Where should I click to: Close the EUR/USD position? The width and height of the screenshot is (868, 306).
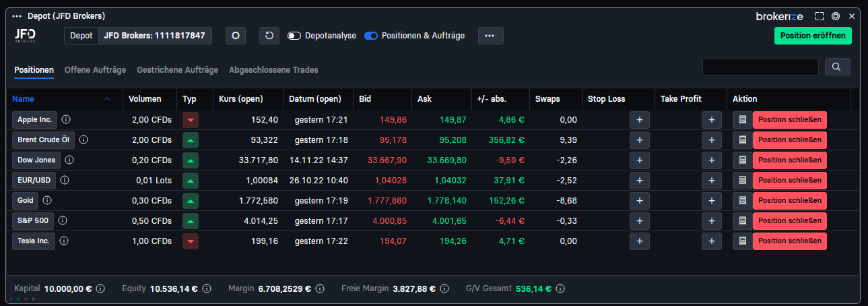(x=790, y=180)
